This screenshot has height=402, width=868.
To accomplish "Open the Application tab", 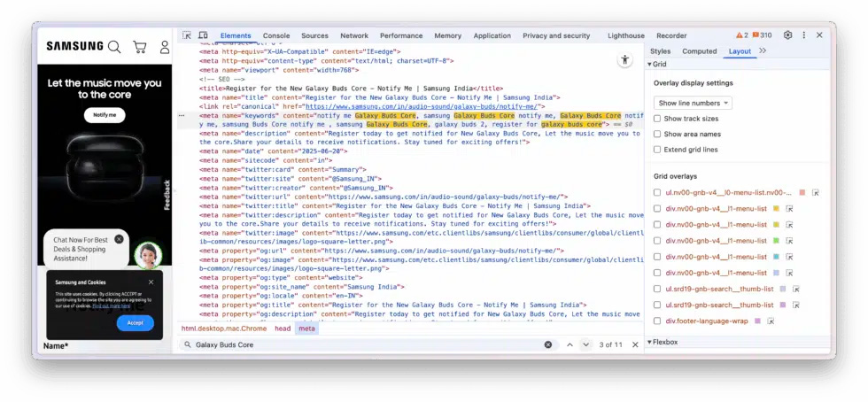I will (492, 35).
